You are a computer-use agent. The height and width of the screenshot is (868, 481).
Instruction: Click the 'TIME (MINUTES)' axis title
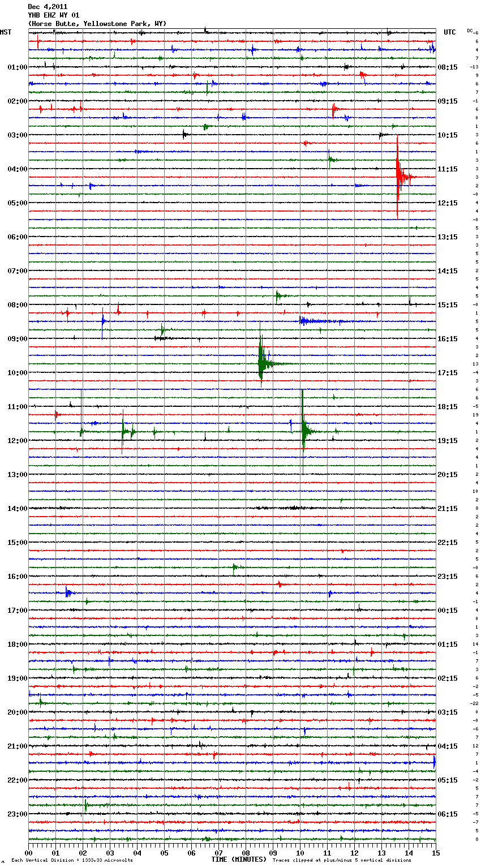239,860
